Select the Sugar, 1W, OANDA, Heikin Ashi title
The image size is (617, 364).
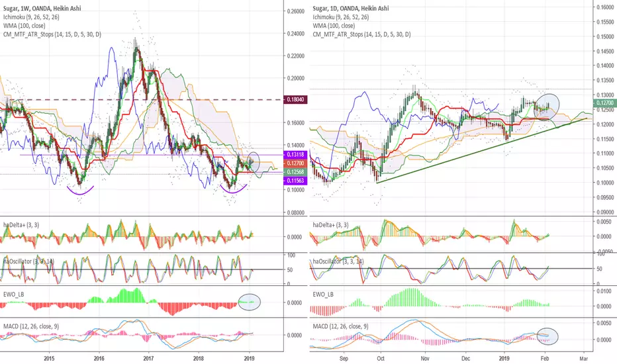tap(42, 8)
